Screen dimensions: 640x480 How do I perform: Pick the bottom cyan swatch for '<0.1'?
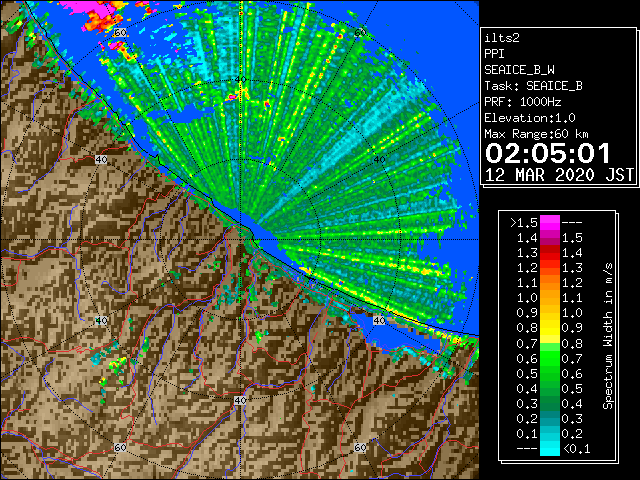pos(550,449)
